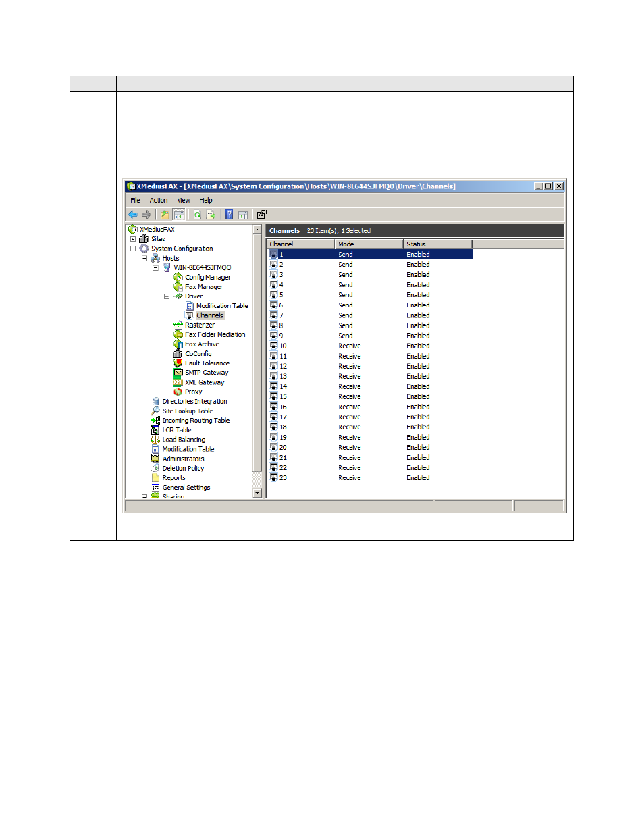Click the Up One Level toolbar icon
644x834 pixels.
click(x=165, y=215)
